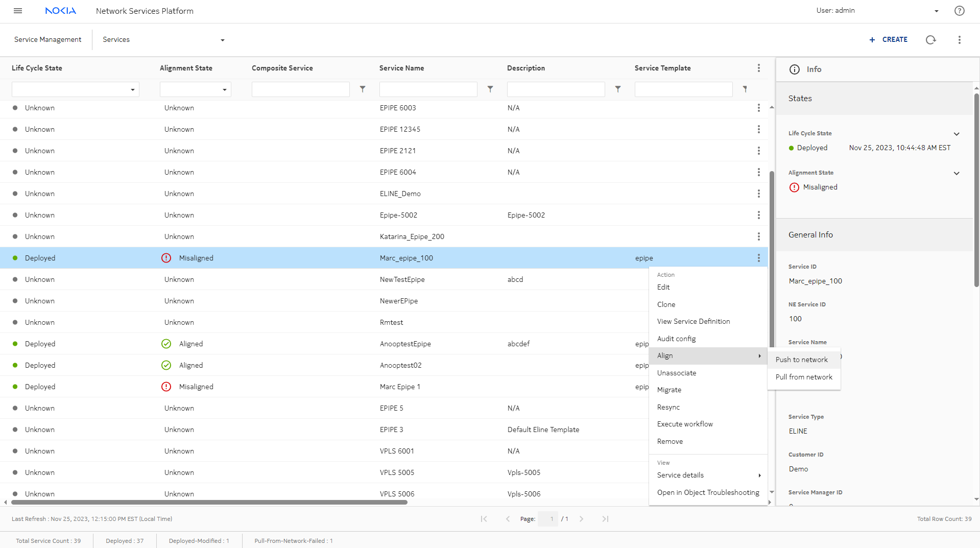The height and width of the screenshot is (548, 980).
Task: Open the Life Cycle State filter dropdown
Action: (x=76, y=89)
